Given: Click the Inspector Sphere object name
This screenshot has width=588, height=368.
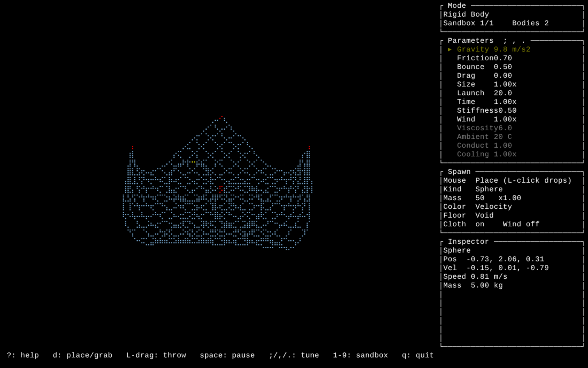Looking at the screenshot, I should [x=457, y=250].
